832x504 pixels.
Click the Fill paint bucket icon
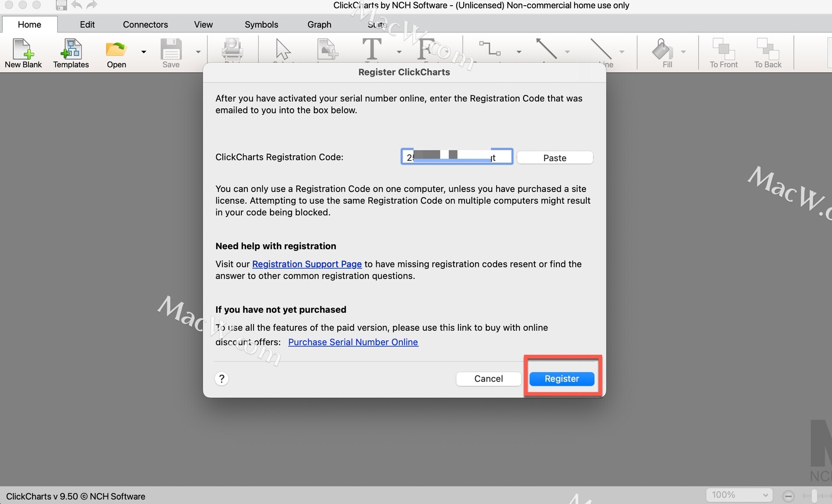[x=663, y=49]
